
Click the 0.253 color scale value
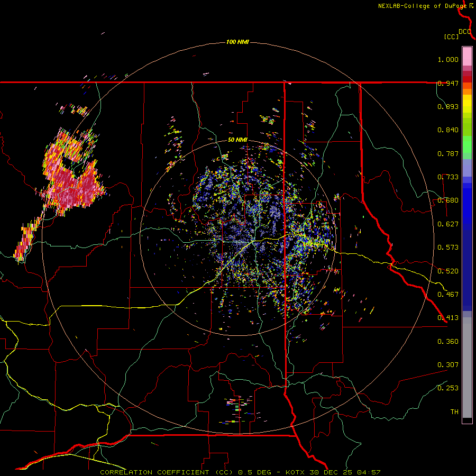pyautogui.click(x=448, y=388)
